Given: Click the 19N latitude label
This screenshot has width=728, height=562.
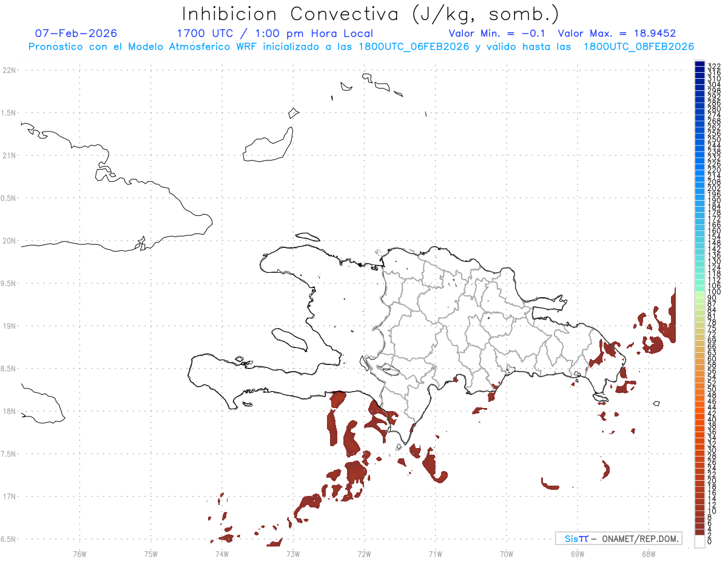Looking at the screenshot, I should pos(9,326).
